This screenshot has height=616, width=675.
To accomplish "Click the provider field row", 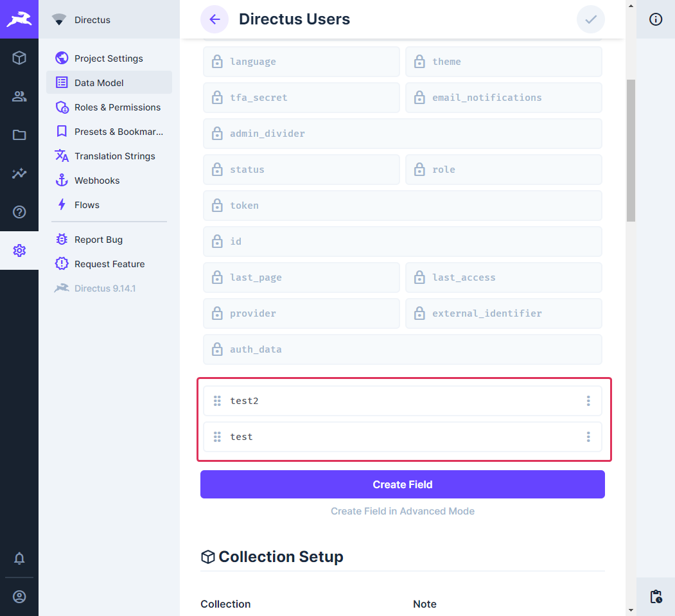I will point(301,313).
